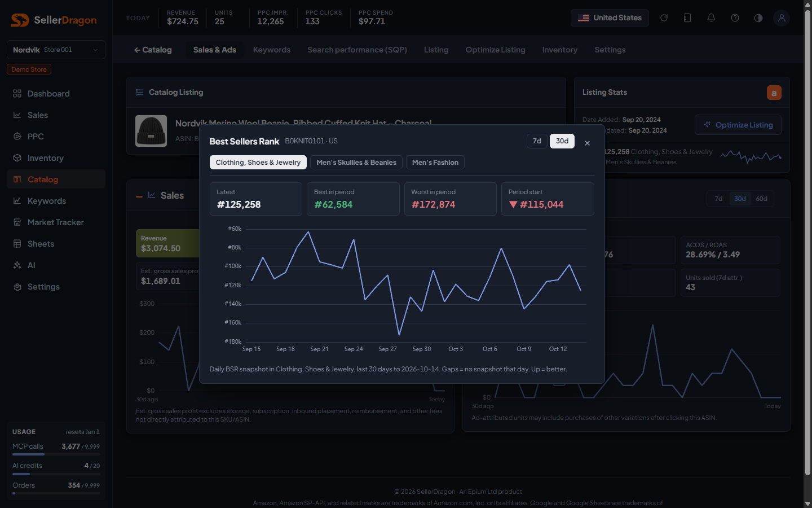Click the PPC SPEND $97.71 stat
The image size is (812, 508).
(376, 17)
